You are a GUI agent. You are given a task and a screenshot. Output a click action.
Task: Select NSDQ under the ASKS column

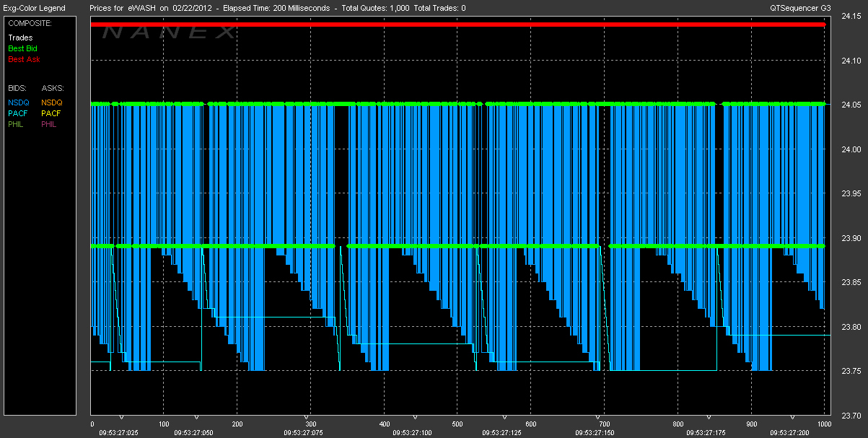(x=53, y=102)
